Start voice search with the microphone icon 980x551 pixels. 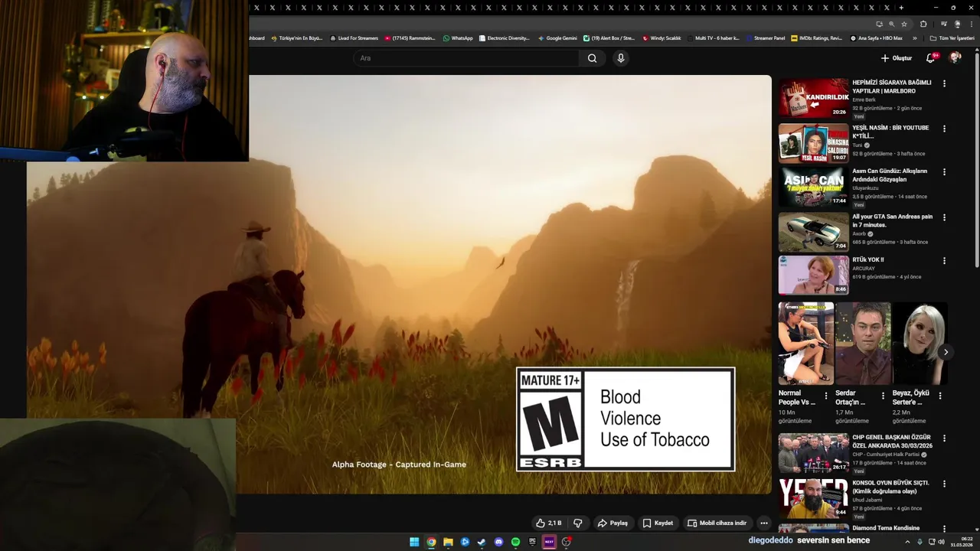click(x=621, y=58)
